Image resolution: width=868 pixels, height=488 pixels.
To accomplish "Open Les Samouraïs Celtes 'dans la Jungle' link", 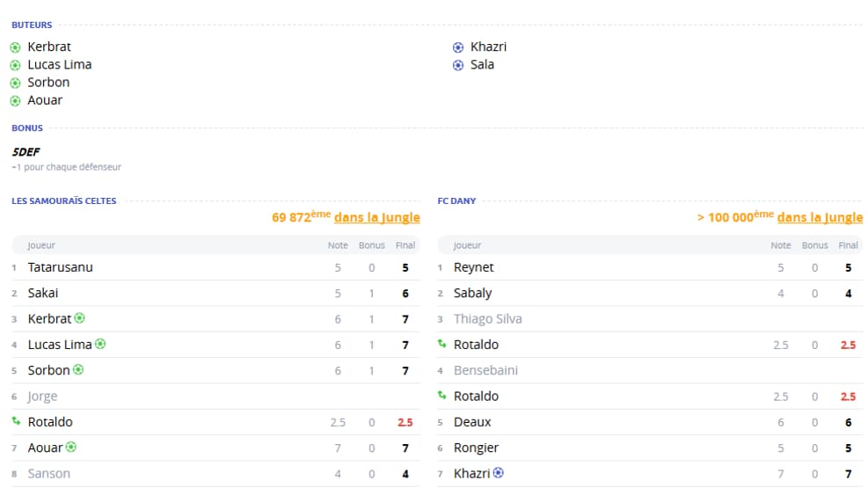I will click(377, 217).
